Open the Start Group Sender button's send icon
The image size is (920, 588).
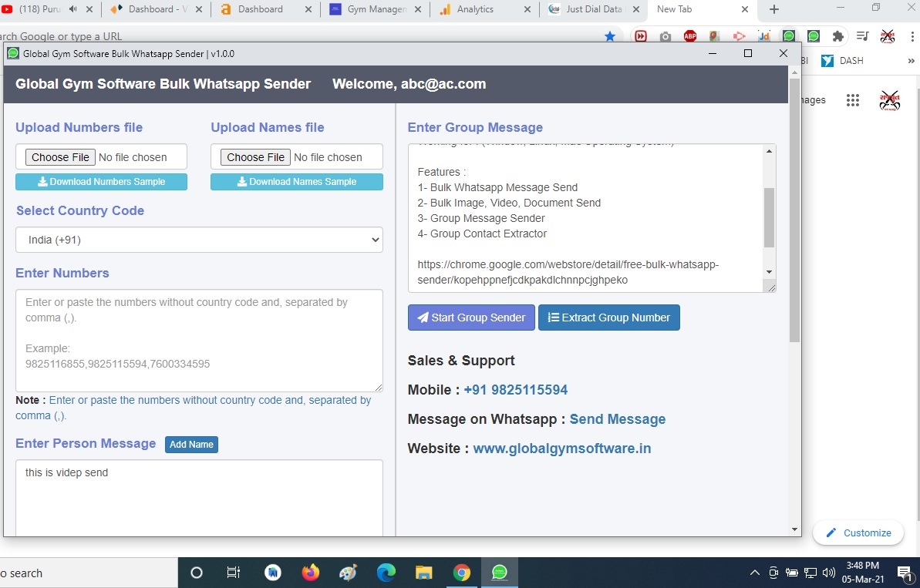point(423,317)
